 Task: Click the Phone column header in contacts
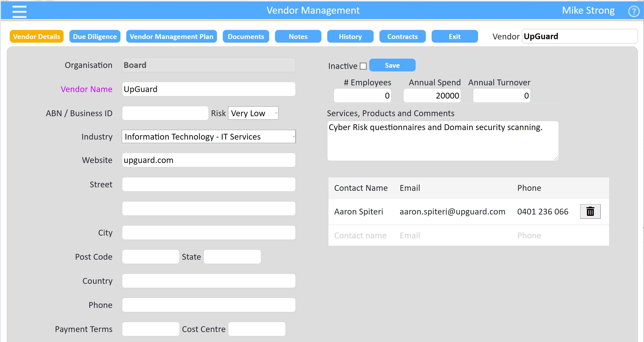click(529, 188)
